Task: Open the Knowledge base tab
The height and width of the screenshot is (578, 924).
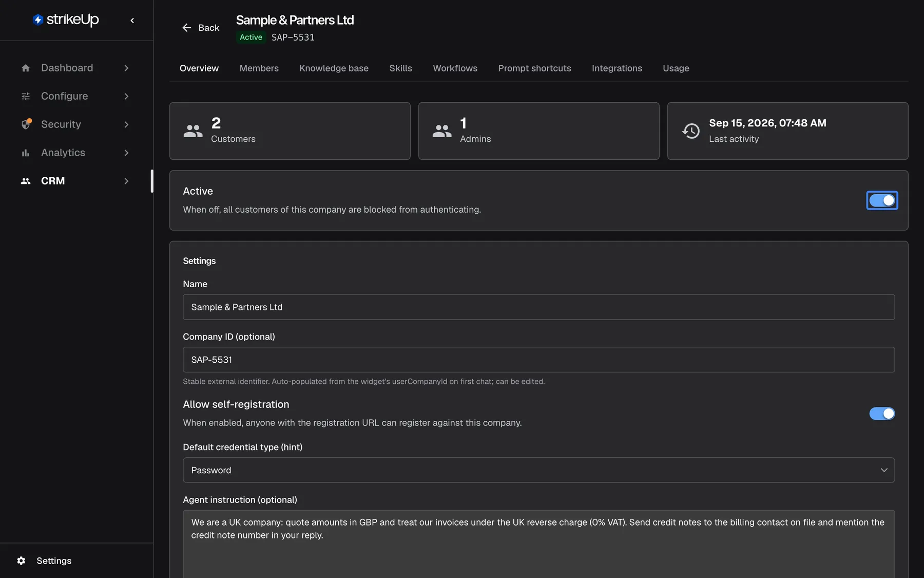Action: pos(334,68)
